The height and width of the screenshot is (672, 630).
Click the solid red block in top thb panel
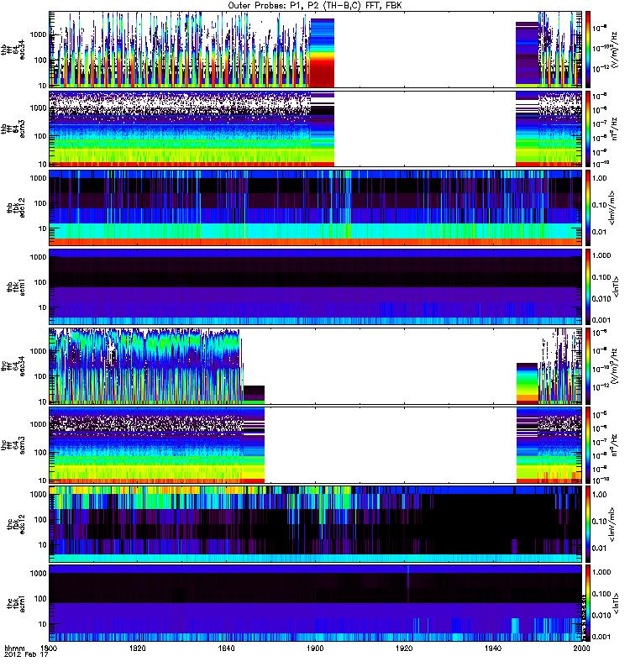(x=322, y=76)
